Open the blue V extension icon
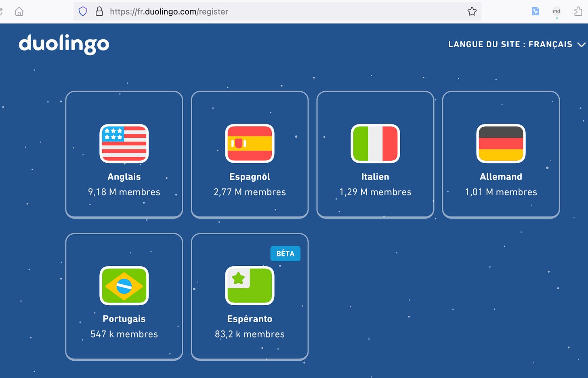The width and height of the screenshot is (588, 378). coord(535,11)
